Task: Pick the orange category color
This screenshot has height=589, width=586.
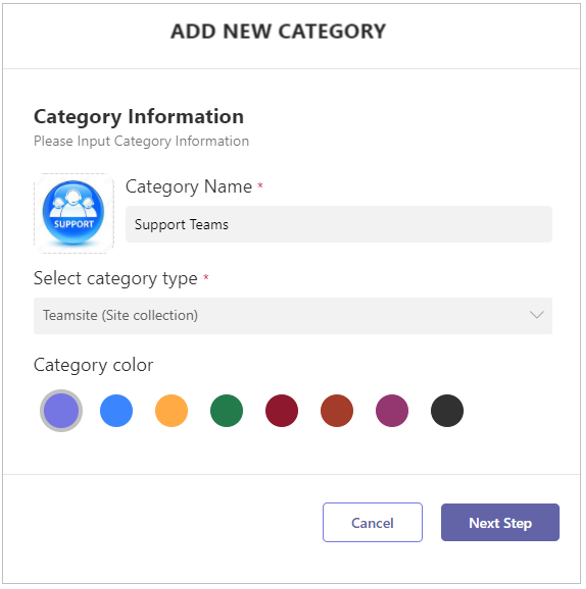Action: [171, 411]
